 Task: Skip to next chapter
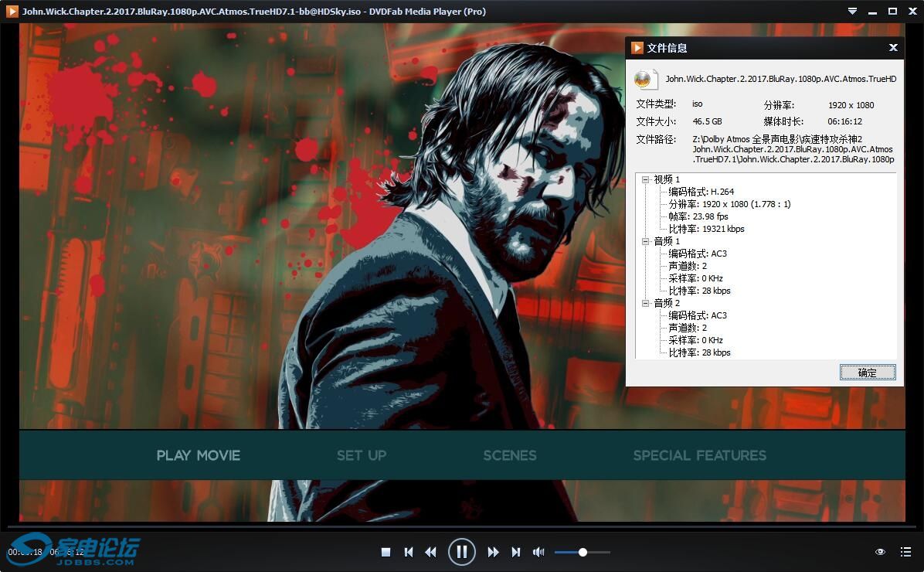(515, 552)
